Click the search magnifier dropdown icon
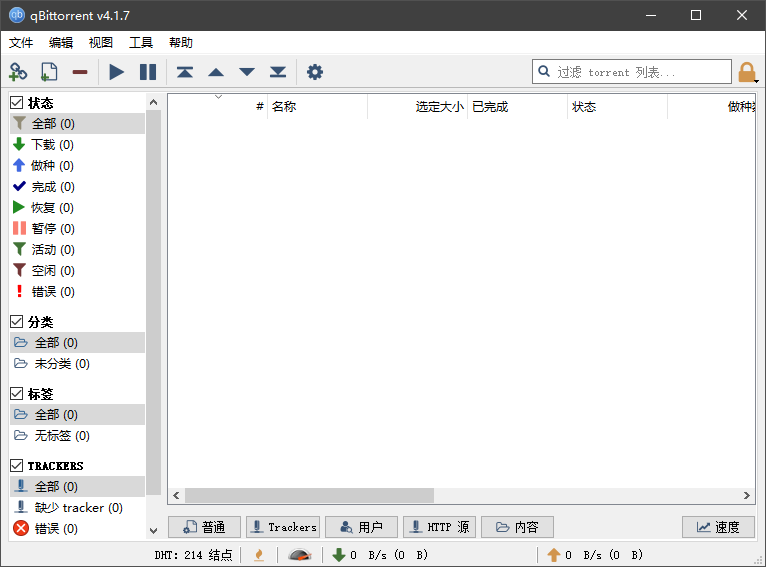This screenshot has height=567, width=766. pos(545,72)
